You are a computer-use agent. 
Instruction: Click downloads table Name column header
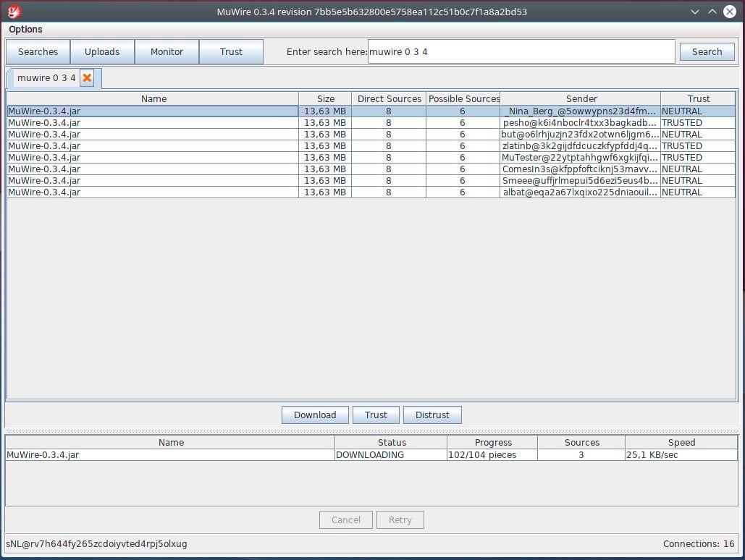coord(171,442)
